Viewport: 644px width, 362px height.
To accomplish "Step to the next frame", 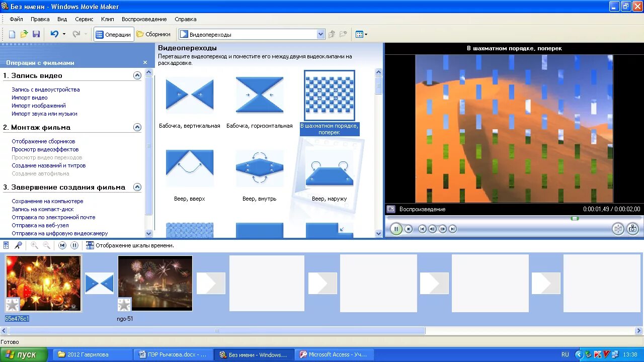I will coord(443,229).
